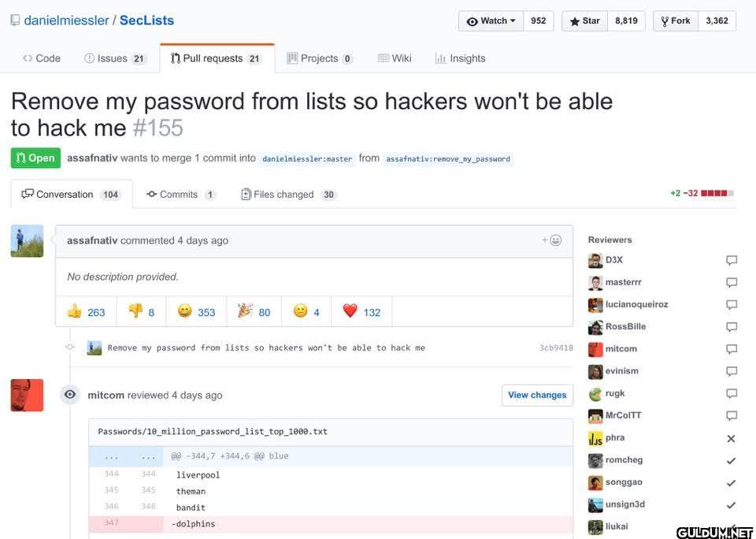Screen dimensions: 756x539
Task: Click the checkmark beside reviewer romcheg
Action: click(x=731, y=460)
